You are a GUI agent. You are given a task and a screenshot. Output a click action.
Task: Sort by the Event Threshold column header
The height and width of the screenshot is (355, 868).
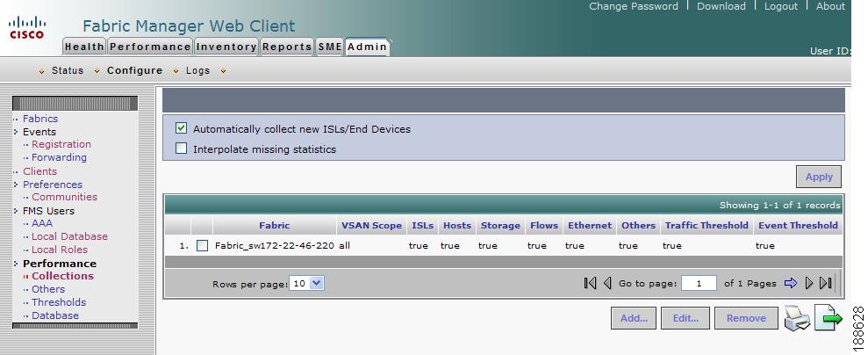pos(799,226)
